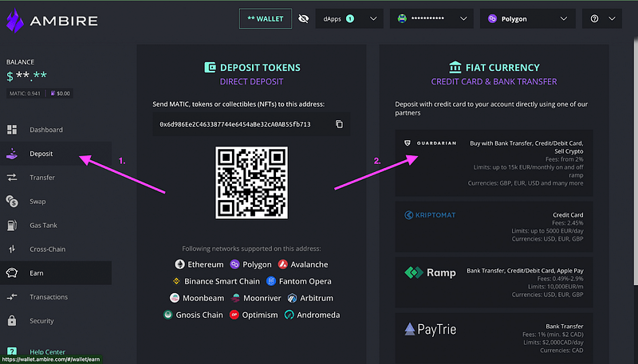Click the Transactions arrows icon
The width and height of the screenshot is (638, 364).
(x=12, y=297)
